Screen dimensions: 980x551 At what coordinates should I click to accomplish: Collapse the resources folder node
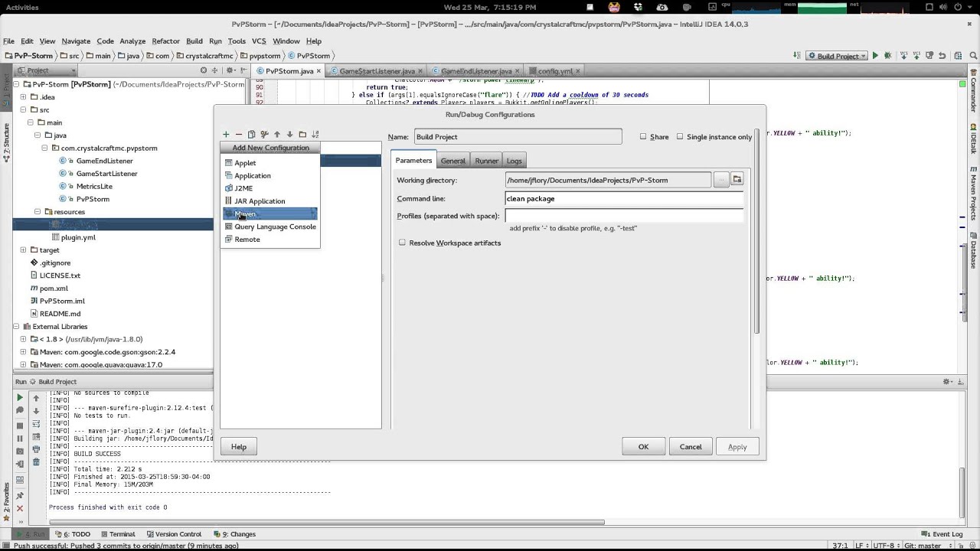point(38,212)
